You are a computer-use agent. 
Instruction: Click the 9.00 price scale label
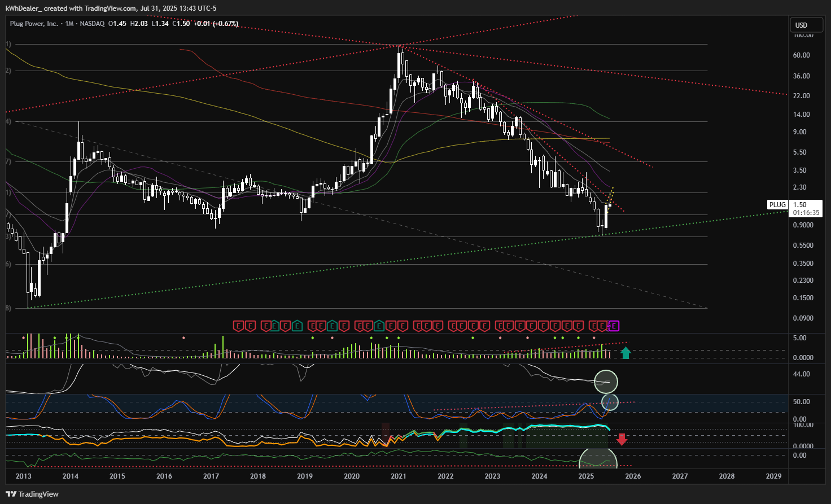click(x=800, y=132)
